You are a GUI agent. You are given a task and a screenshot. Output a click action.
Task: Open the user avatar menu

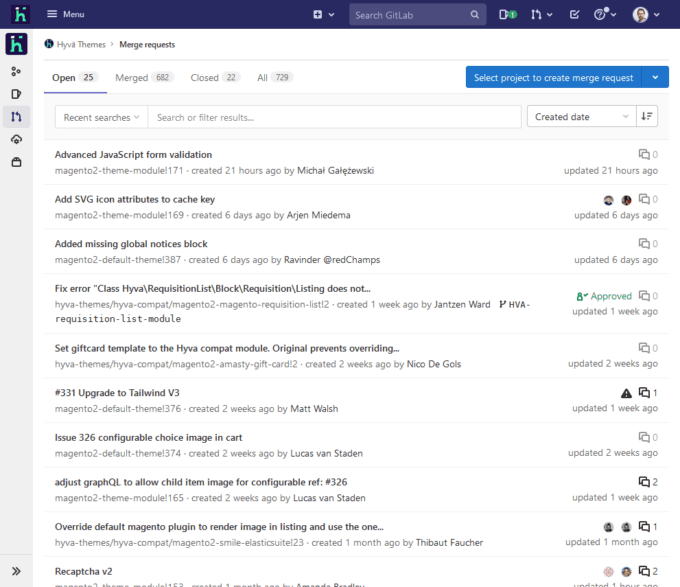[x=646, y=15]
